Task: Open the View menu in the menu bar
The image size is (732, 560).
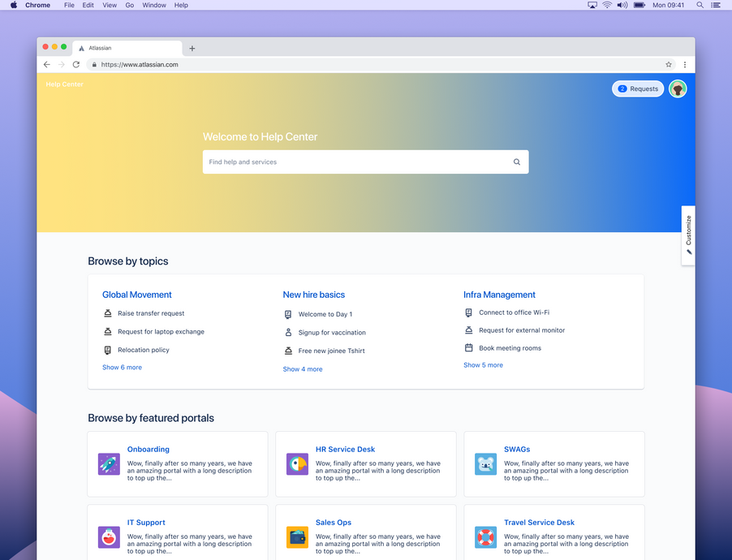Action: (110, 5)
